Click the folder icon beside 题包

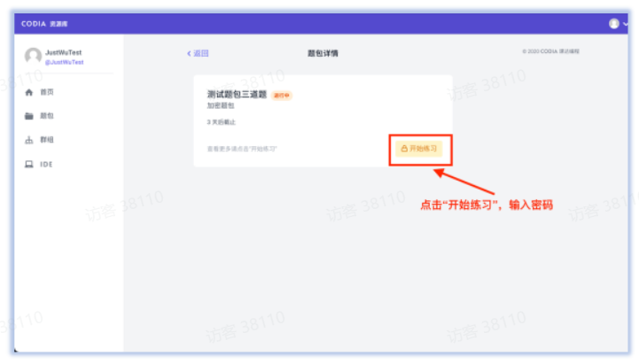[29, 116]
